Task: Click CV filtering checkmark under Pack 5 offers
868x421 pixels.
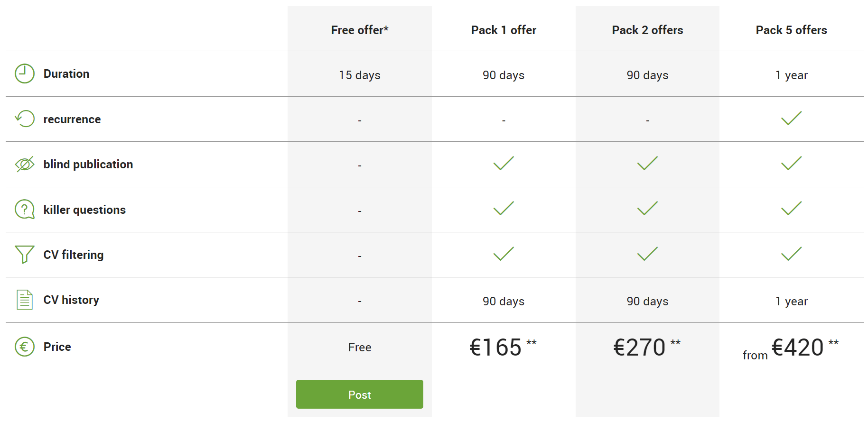Action: point(791,254)
